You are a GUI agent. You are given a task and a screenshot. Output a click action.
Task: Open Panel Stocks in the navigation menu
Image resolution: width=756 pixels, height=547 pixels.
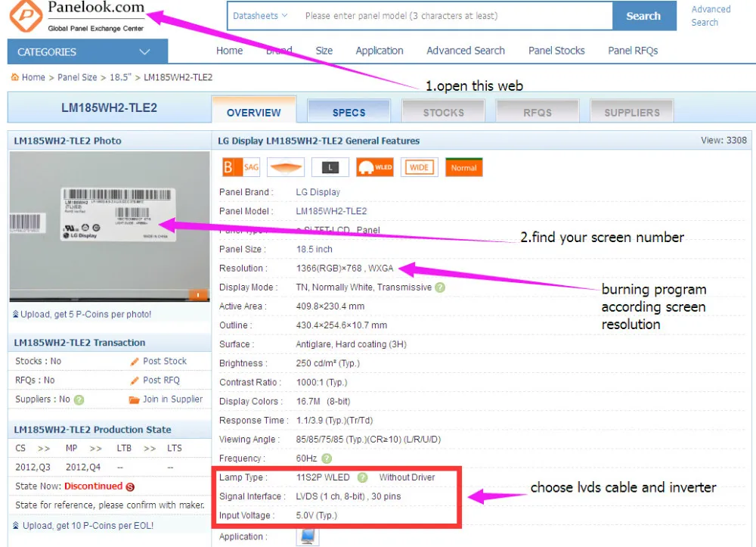point(556,51)
